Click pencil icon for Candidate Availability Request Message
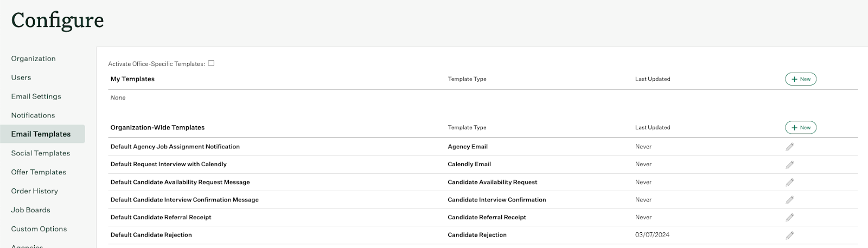The image size is (868, 248). [790, 182]
